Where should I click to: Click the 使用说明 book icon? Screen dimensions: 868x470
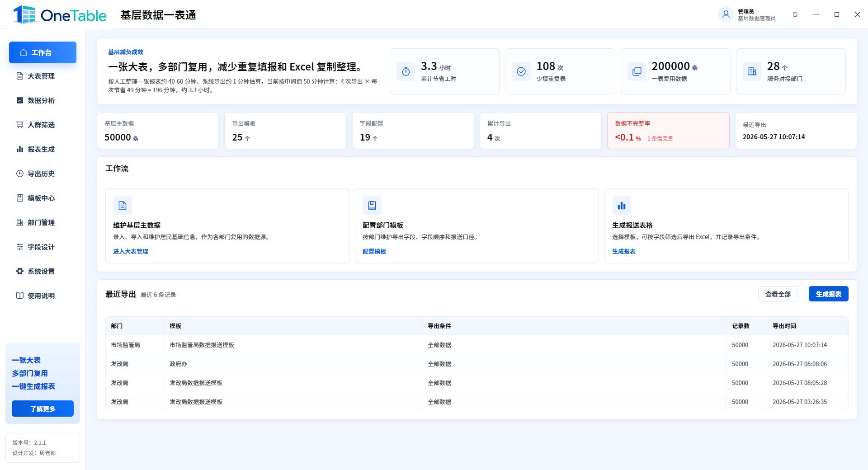20,296
